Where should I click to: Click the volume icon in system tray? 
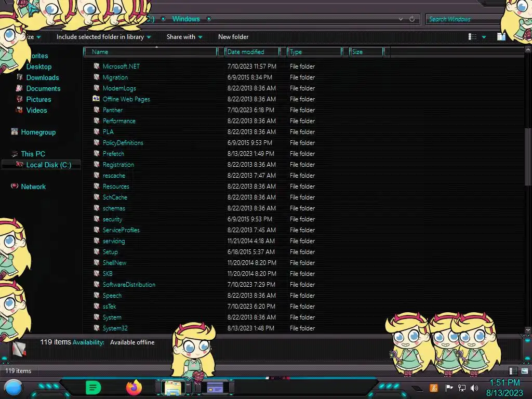pos(474,388)
